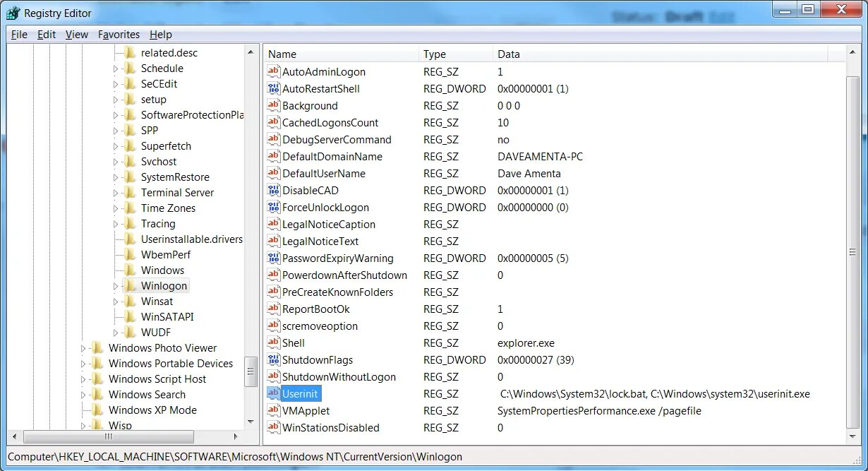Click the Winlogon folder icon in tree
This screenshot has height=471, width=868.
[x=130, y=286]
